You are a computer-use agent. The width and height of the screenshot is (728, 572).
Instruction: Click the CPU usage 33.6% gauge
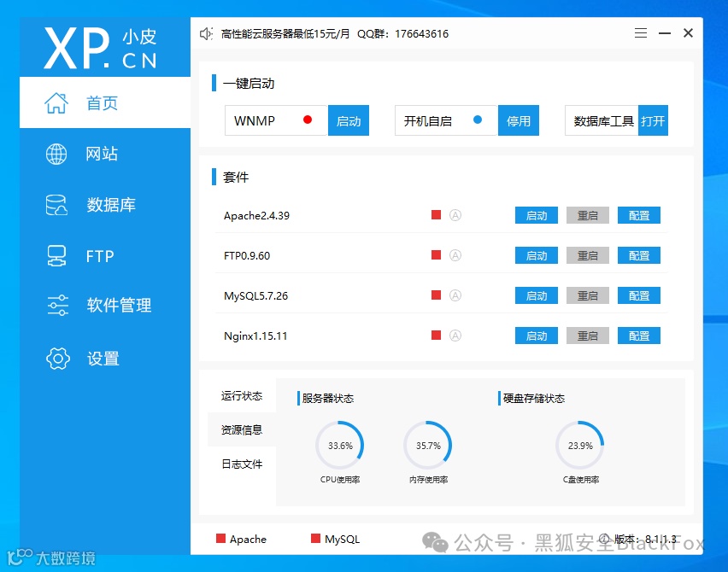point(340,446)
